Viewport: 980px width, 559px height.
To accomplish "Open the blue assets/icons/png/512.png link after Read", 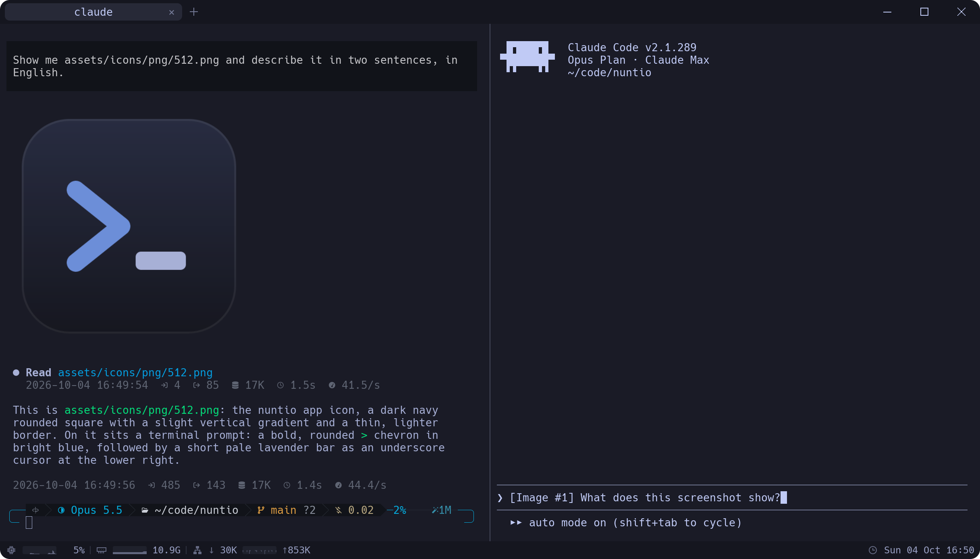I will 135,373.
